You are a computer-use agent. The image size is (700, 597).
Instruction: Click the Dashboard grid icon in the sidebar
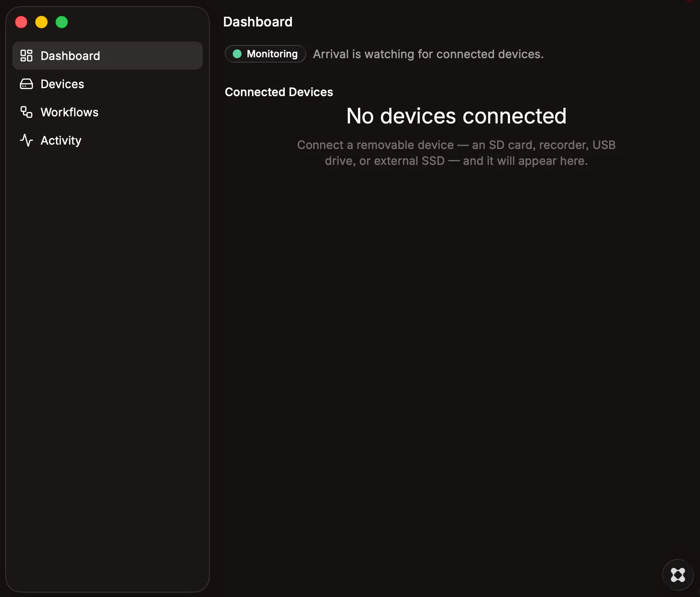tap(26, 56)
